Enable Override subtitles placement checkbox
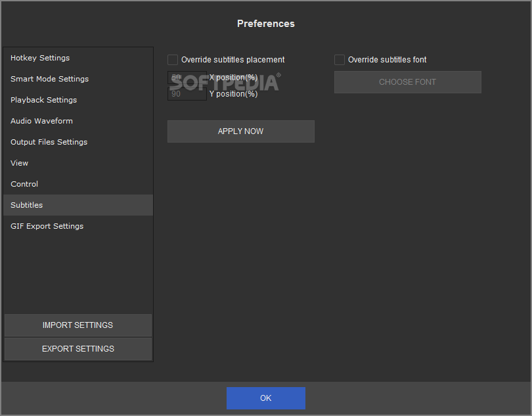The image size is (532, 416). click(173, 60)
